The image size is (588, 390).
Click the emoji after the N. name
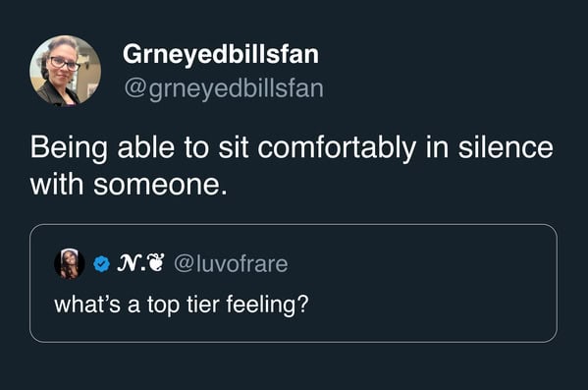pyautogui.click(x=156, y=262)
